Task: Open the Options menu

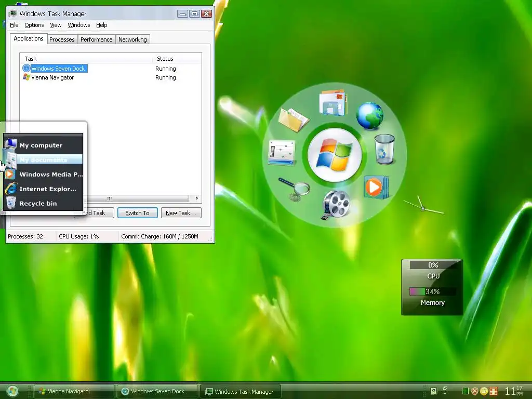Action: pyautogui.click(x=34, y=25)
